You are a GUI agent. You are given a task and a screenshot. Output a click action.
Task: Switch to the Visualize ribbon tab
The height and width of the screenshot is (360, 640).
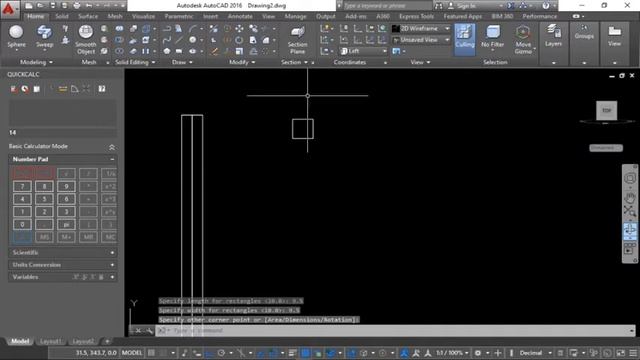[143, 16]
